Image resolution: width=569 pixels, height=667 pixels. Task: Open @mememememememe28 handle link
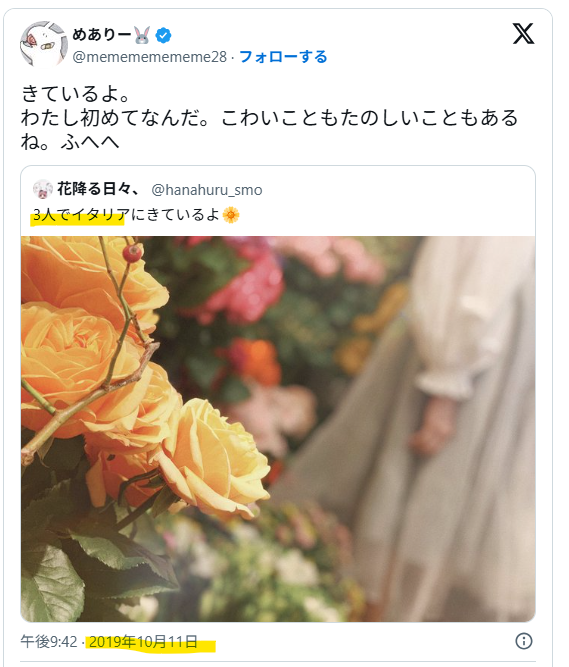149,57
